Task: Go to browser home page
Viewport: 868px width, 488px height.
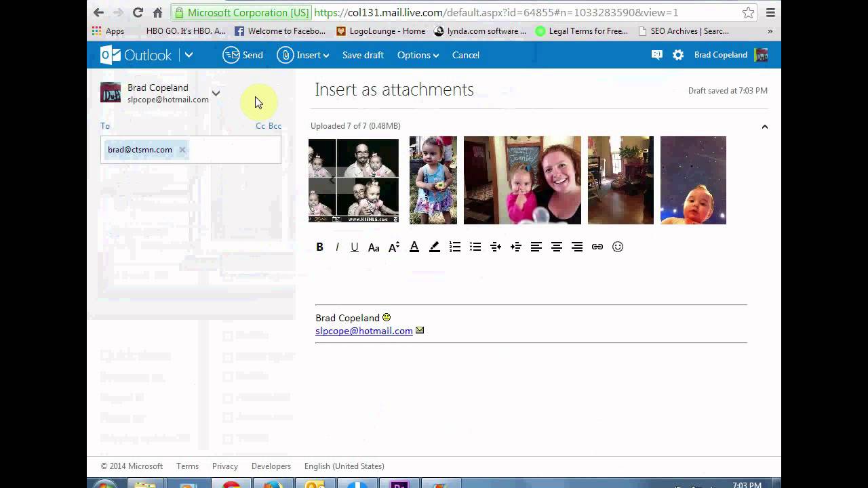Action: (157, 12)
